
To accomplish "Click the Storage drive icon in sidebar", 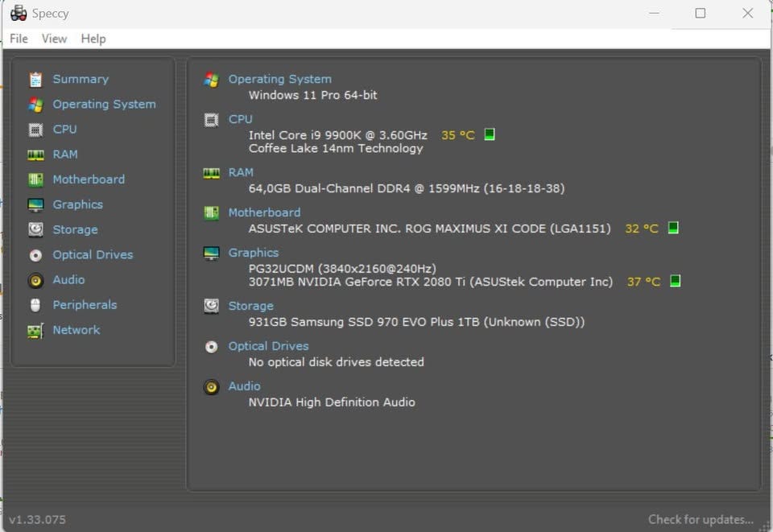I will point(35,229).
